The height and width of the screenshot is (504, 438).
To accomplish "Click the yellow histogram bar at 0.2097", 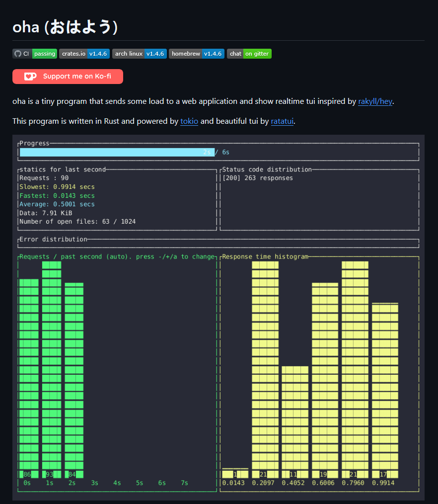I will (x=265, y=370).
